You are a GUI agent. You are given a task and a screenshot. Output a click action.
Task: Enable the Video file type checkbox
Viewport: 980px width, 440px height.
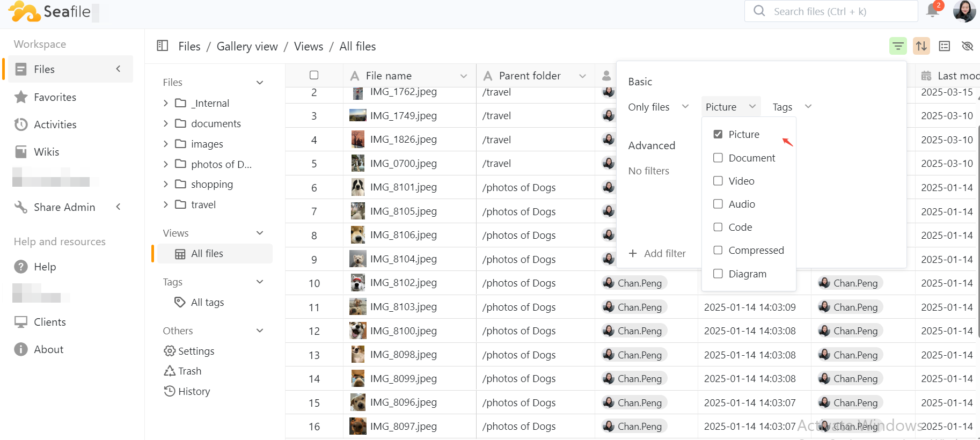point(718,181)
